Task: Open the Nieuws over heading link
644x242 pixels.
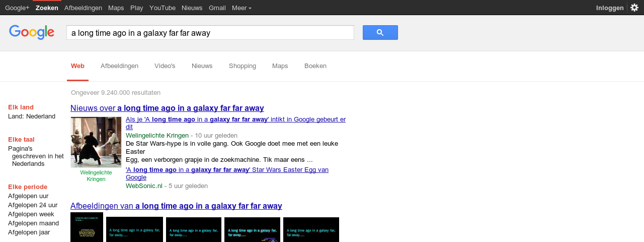Action: pos(167,108)
